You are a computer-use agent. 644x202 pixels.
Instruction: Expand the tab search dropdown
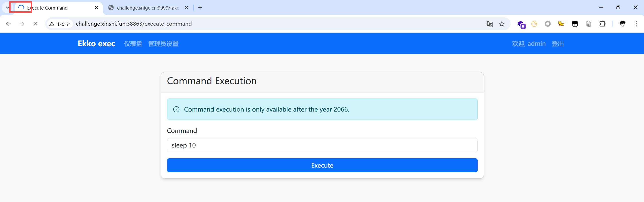point(7,8)
